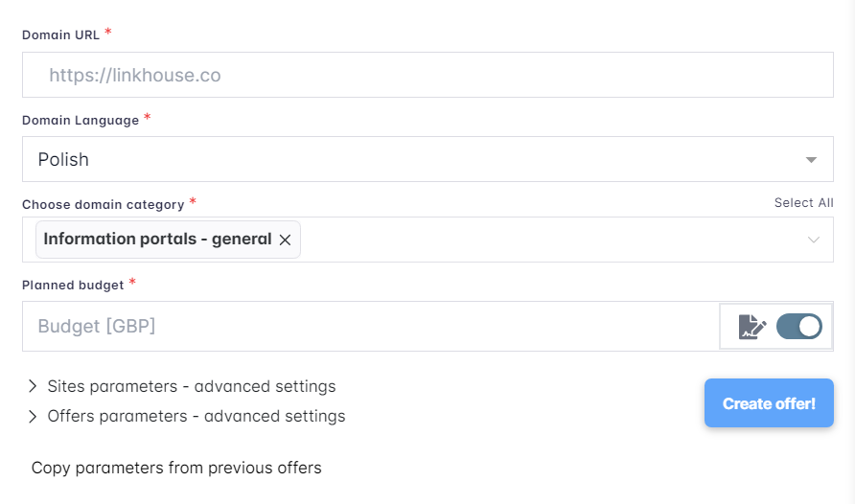Toggle the Planned budget switch
Viewport: 855px width, 504px height.
click(x=798, y=327)
